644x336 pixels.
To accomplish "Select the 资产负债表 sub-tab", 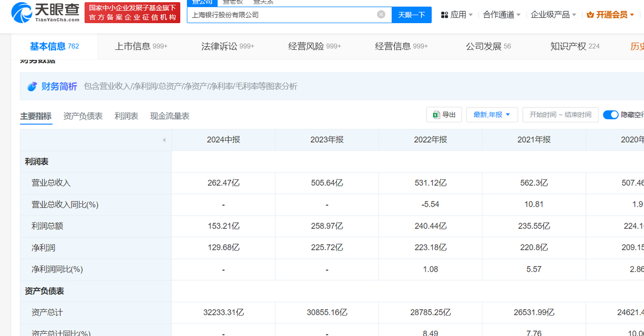I will coord(83,116).
